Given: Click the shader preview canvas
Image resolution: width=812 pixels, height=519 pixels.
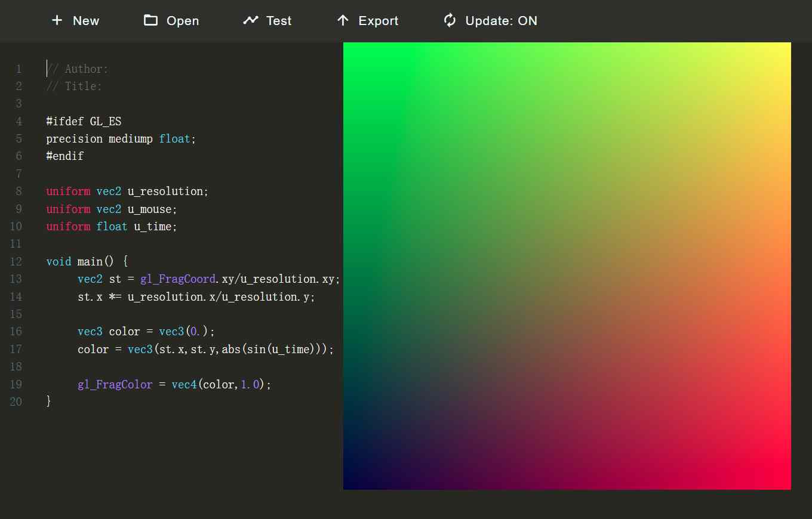Looking at the screenshot, I should 567,266.
